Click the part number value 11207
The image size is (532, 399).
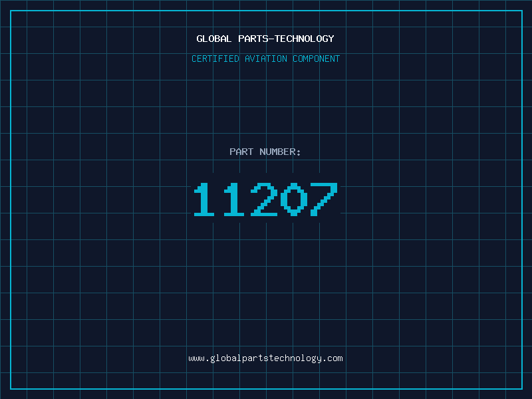click(x=265, y=199)
